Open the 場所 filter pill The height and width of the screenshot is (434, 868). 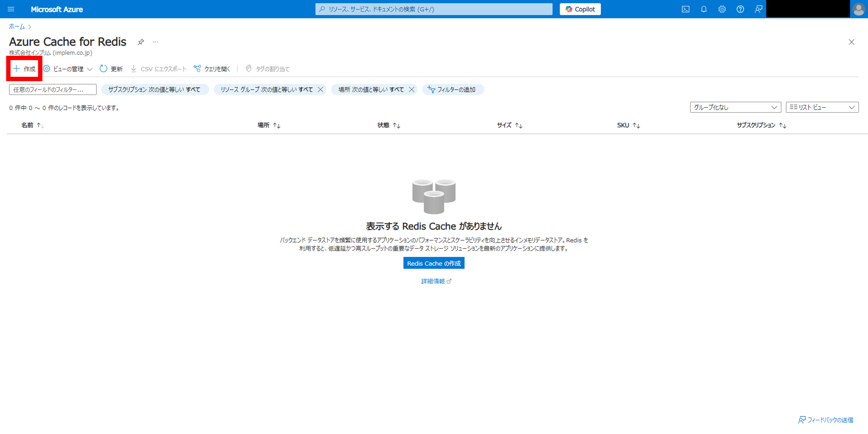coord(371,89)
